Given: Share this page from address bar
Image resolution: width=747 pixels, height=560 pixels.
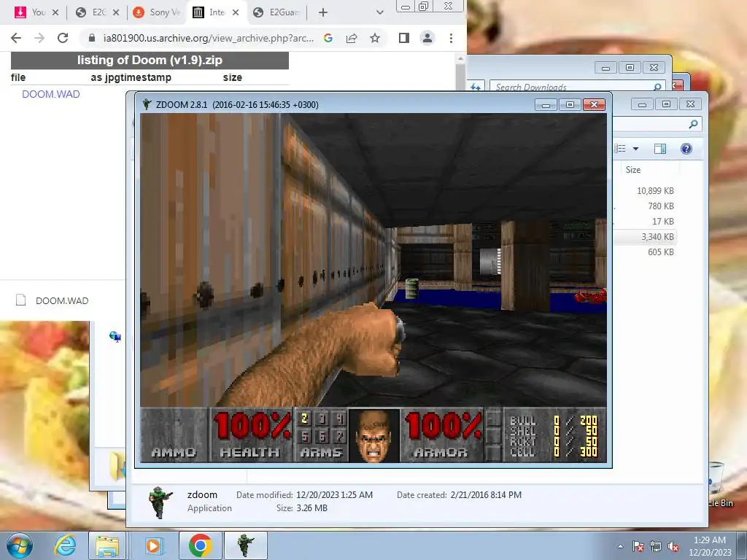Looking at the screenshot, I should 352,38.
